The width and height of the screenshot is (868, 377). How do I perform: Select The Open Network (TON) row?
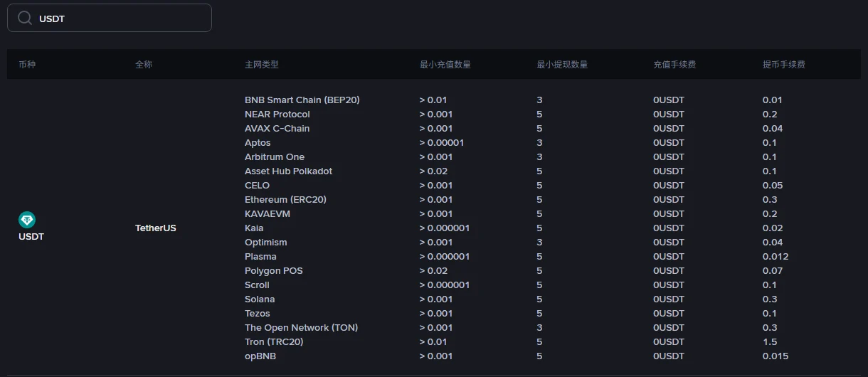click(302, 328)
